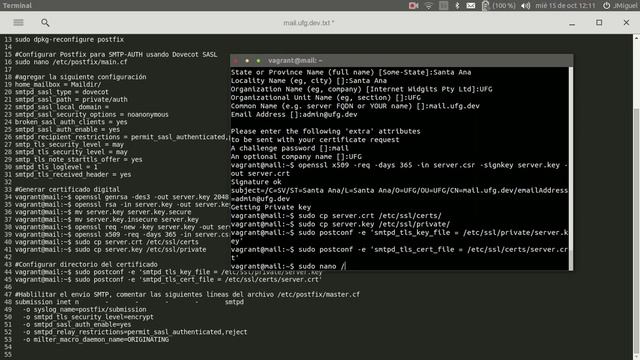Minimize the vagrant@mail terminal with yellow dot
Screen dimensions: 640x360
click(x=247, y=60)
